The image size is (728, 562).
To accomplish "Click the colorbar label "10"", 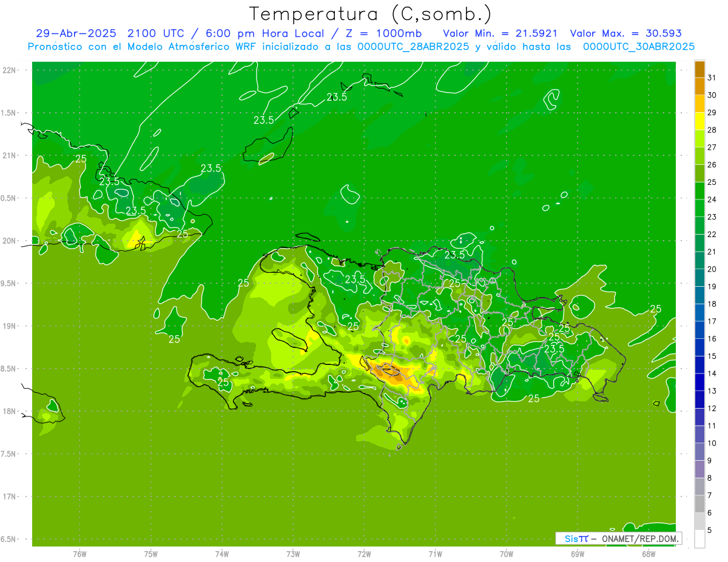I will click(712, 443).
